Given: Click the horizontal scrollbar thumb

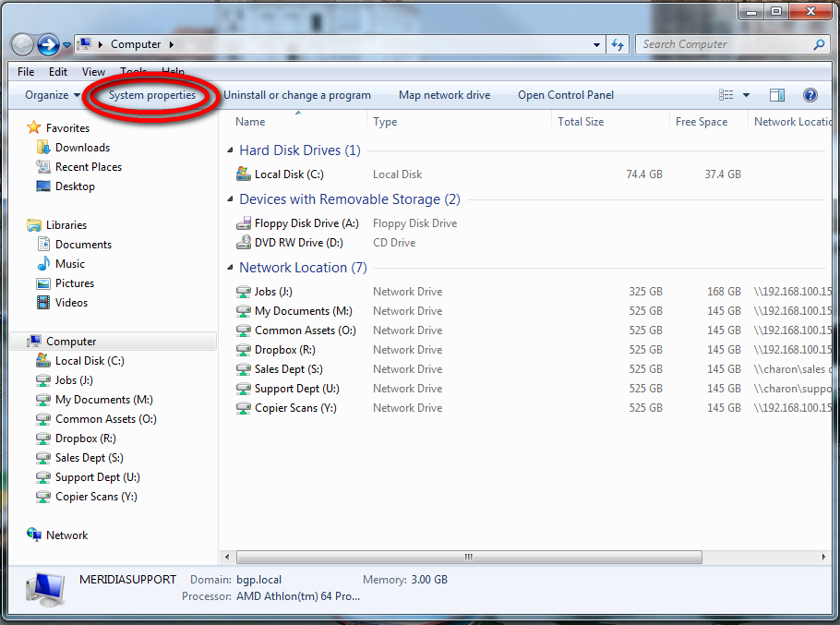Looking at the screenshot, I should click(469, 557).
